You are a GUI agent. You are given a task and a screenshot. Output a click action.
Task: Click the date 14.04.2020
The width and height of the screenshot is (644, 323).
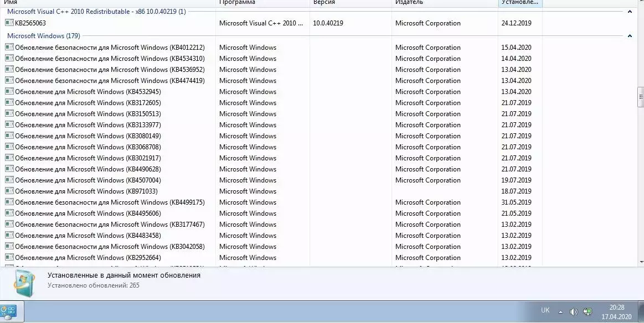click(516, 58)
